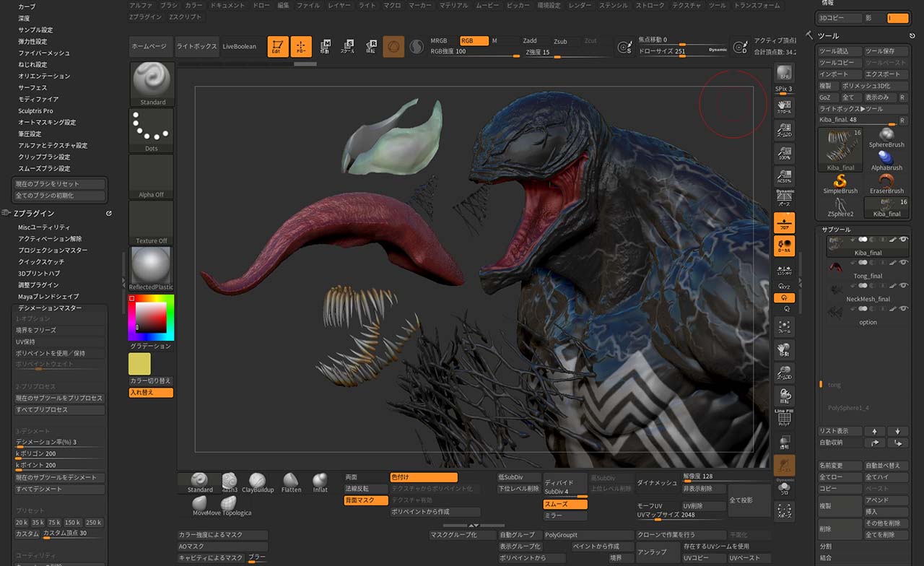Click the インポート (Import) button

[x=840, y=74]
